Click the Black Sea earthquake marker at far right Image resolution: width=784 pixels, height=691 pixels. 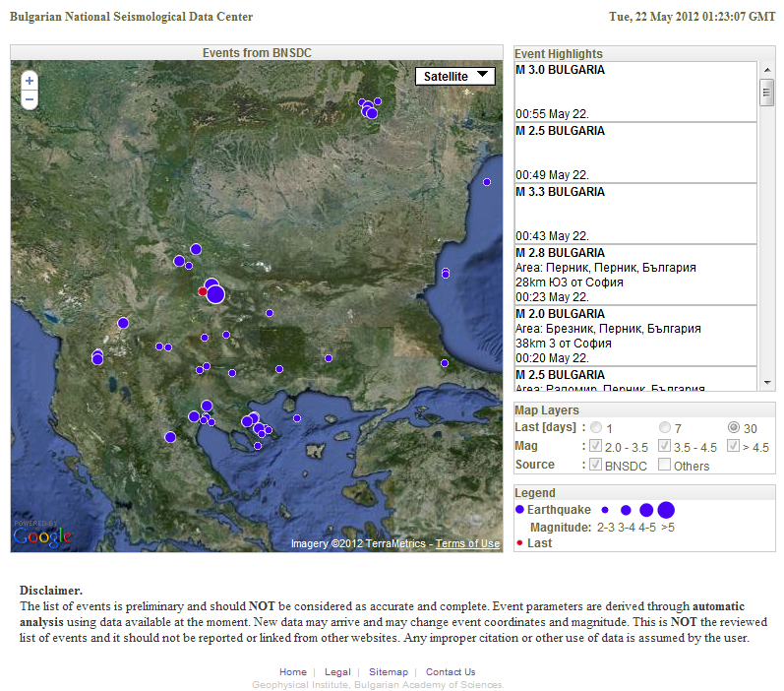[486, 181]
